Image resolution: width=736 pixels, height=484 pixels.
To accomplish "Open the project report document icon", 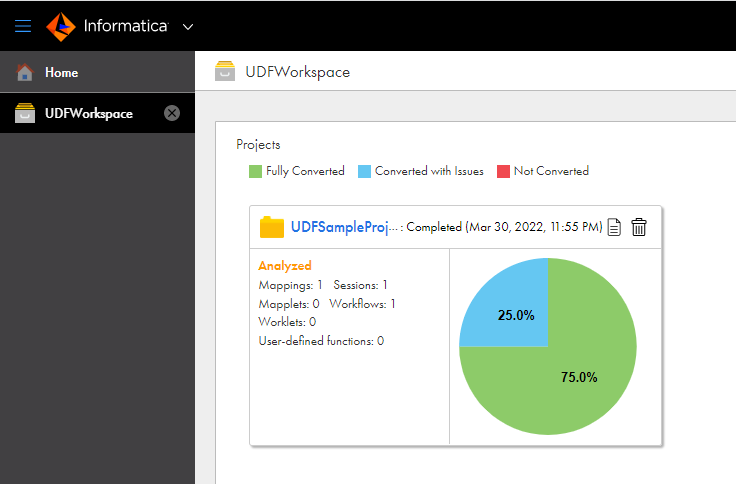I will tap(614, 227).
